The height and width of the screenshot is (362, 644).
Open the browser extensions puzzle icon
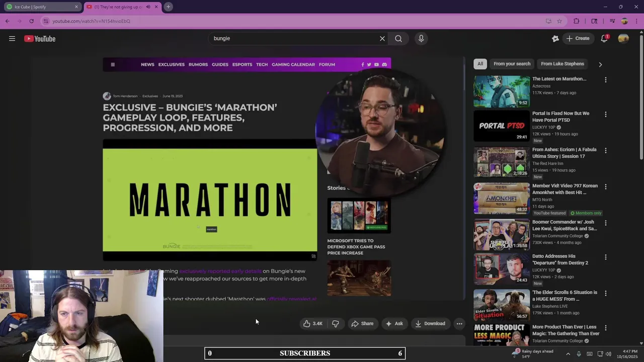click(x=577, y=21)
